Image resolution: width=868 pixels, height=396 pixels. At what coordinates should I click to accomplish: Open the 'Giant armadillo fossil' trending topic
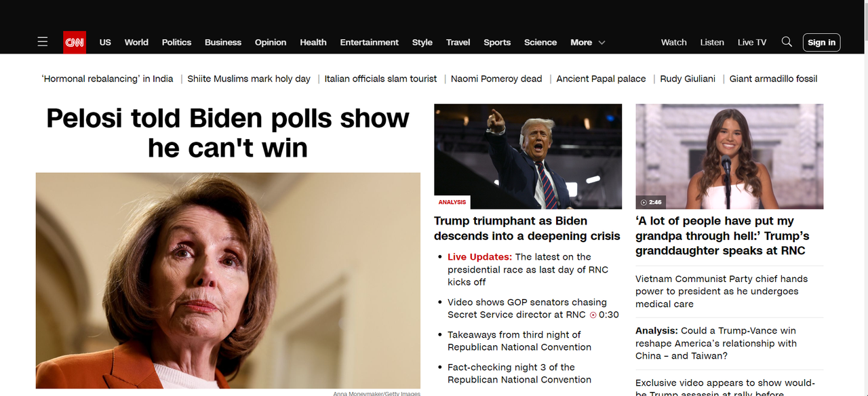[x=773, y=79]
